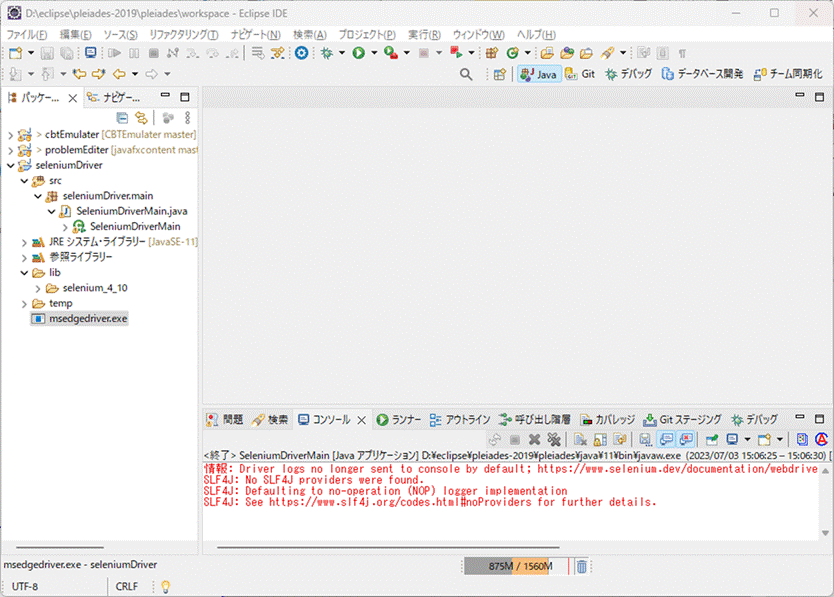This screenshot has width=834, height=597.
Task: Click the Pin Console icon
Action: 712,440
